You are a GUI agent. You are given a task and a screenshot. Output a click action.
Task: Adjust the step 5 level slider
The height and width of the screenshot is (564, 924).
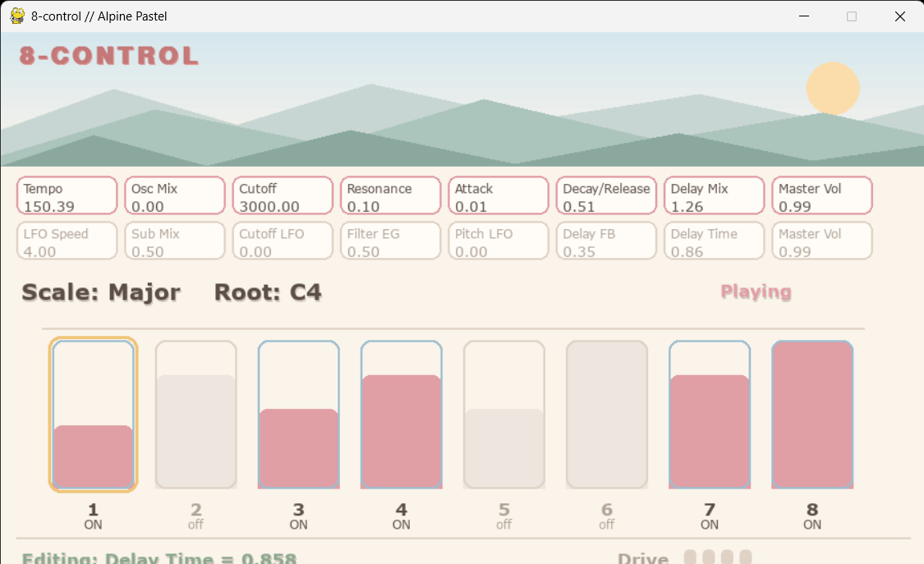click(503, 415)
